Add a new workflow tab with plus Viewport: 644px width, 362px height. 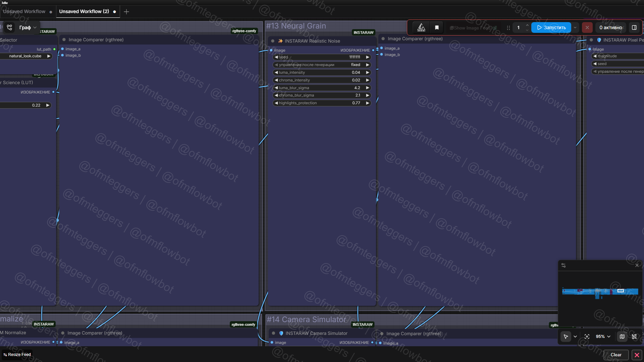[x=126, y=12]
